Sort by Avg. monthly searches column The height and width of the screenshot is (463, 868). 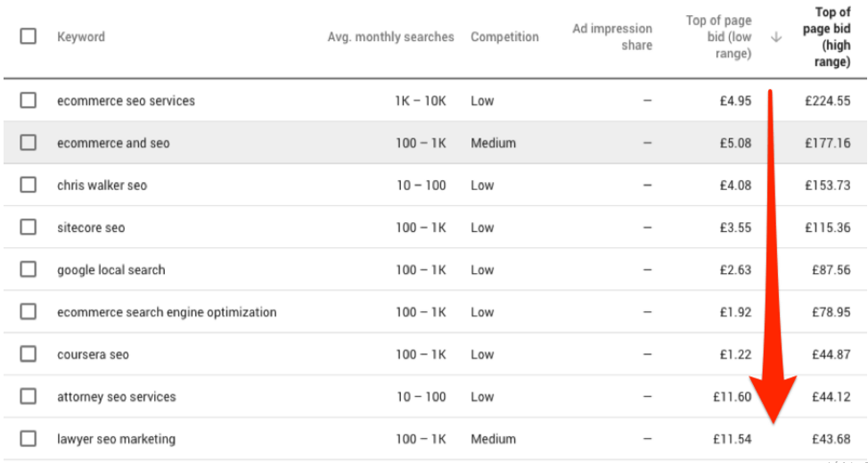[x=390, y=37]
